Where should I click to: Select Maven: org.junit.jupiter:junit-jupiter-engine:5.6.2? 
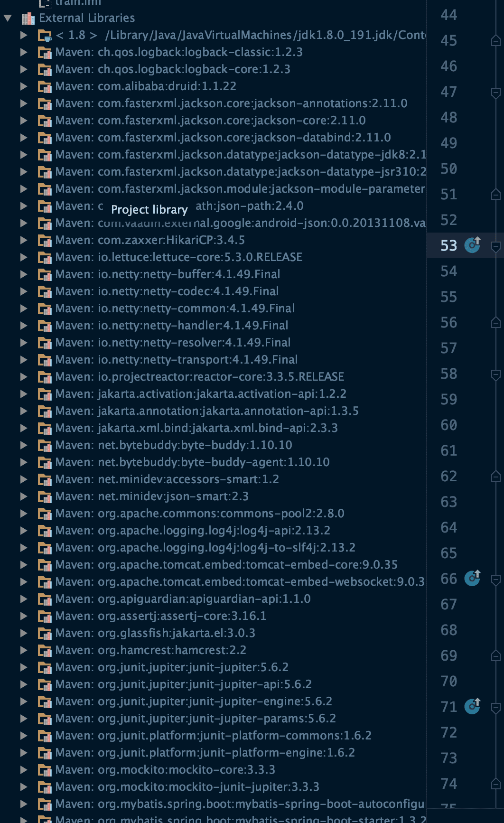point(194,701)
